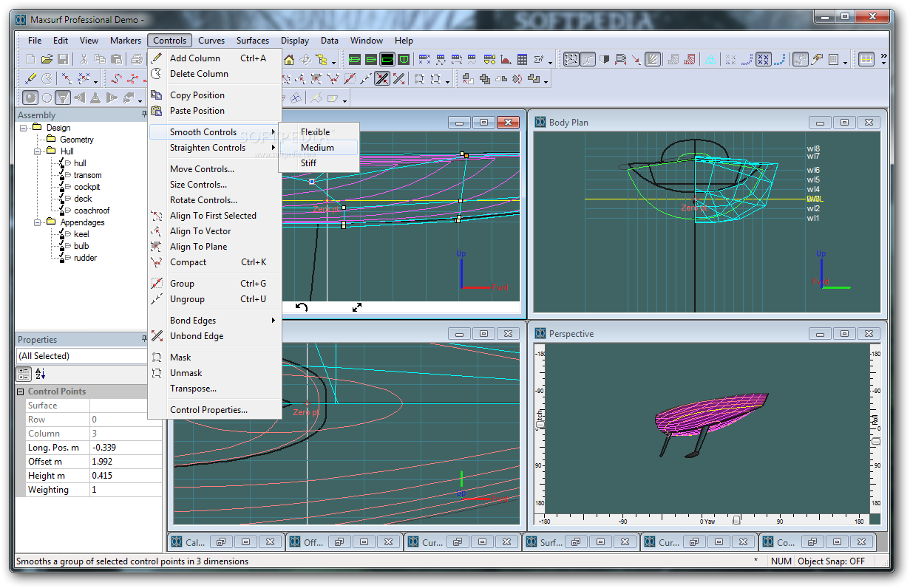
Task: Click the Add Column pencil icon in second toolbar row
Action: (30, 78)
